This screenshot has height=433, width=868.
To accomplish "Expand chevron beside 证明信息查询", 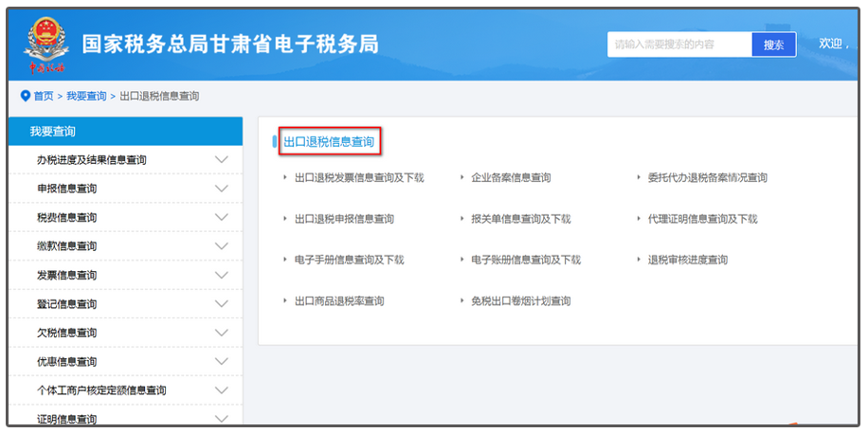I will [x=222, y=419].
